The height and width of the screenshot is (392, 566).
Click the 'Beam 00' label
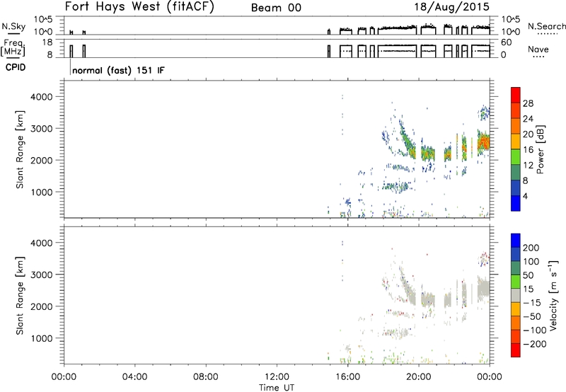(276, 8)
